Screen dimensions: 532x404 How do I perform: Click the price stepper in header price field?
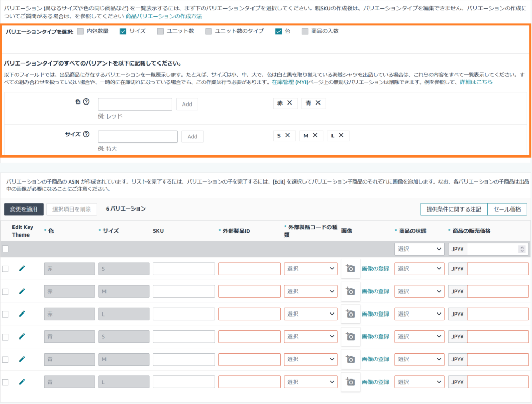point(522,250)
